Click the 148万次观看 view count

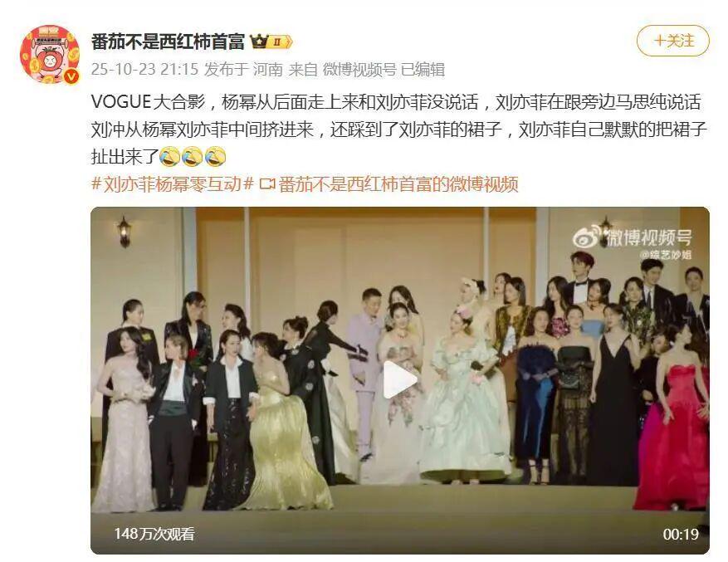tap(154, 534)
